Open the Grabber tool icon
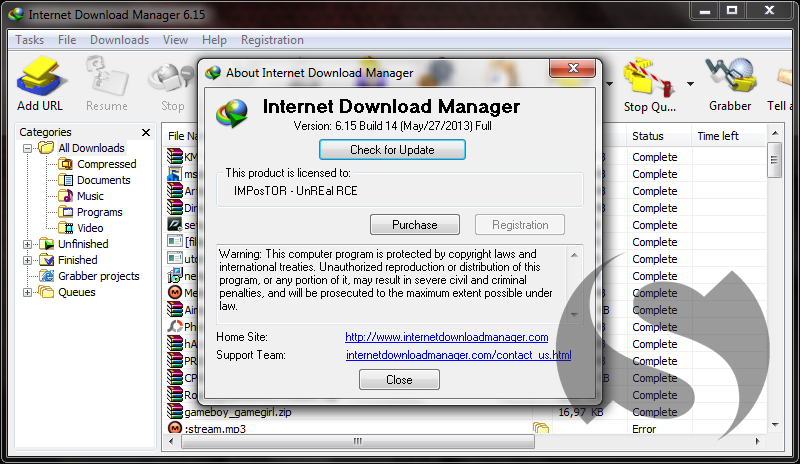 click(x=730, y=77)
